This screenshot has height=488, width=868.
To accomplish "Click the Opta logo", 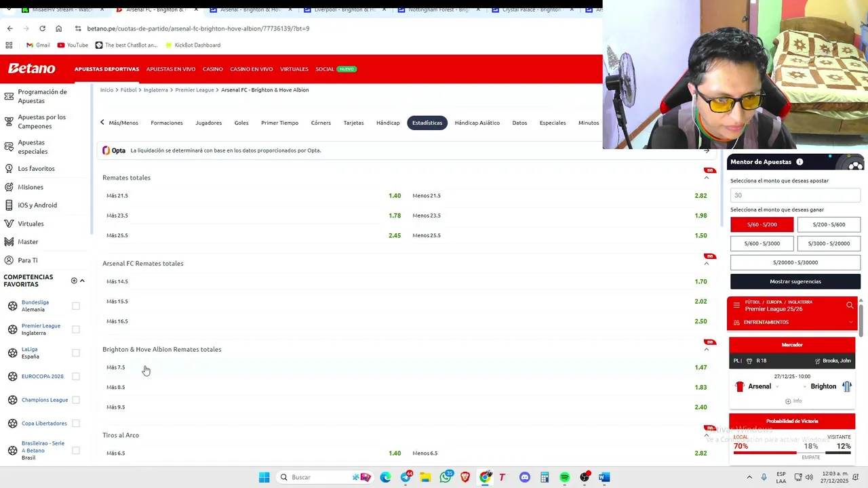I will [x=114, y=150].
